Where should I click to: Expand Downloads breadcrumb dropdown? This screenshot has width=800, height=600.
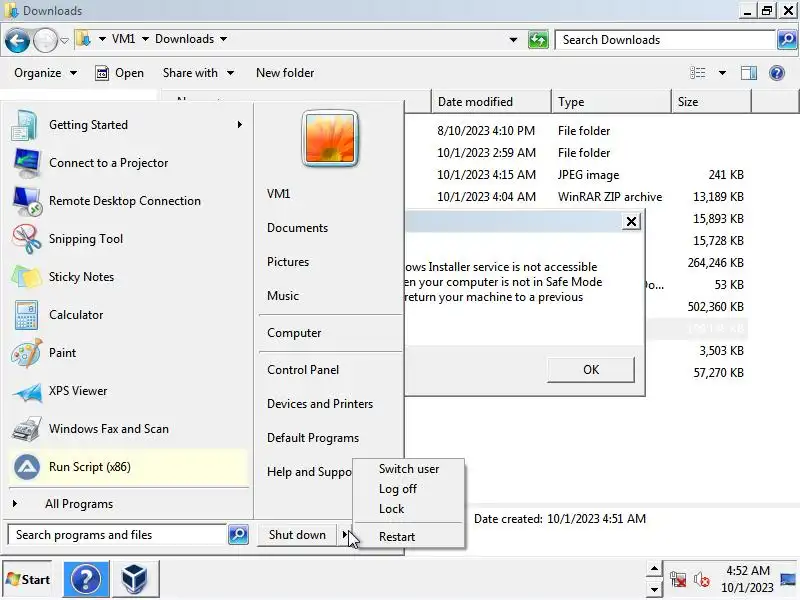pos(223,39)
